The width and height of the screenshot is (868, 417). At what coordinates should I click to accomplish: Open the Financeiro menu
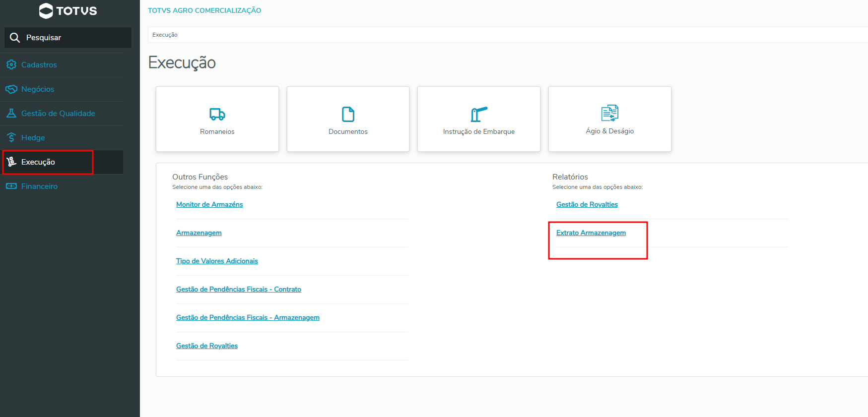tap(62, 186)
